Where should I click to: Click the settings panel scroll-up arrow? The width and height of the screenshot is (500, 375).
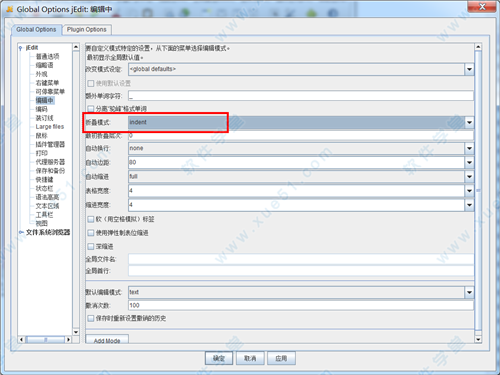click(478, 47)
